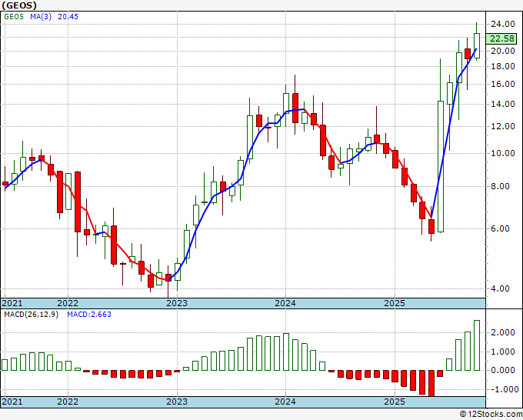Click the MACD:2.663 value label

(89, 315)
